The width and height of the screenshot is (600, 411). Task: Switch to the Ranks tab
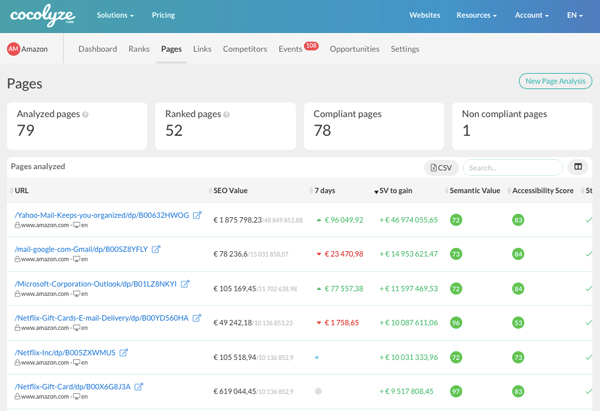tap(139, 49)
